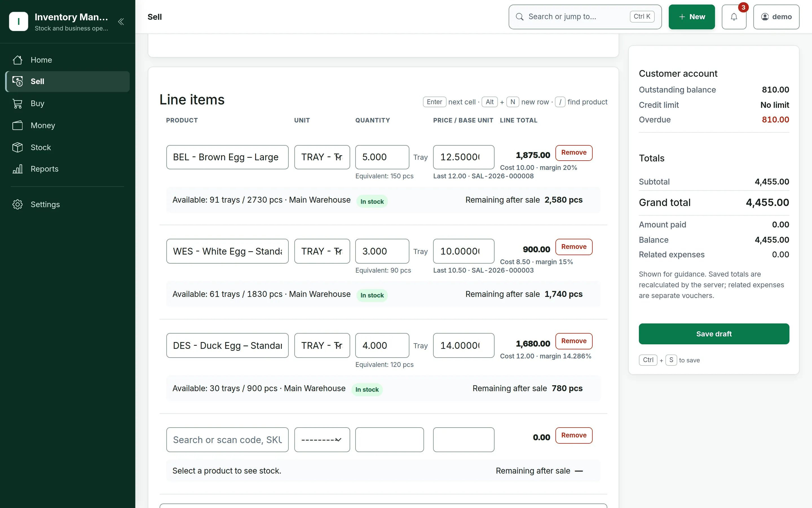This screenshot has height=508, width=812.
Task: Go to the Stock section
Action: [x=67, y=147]
